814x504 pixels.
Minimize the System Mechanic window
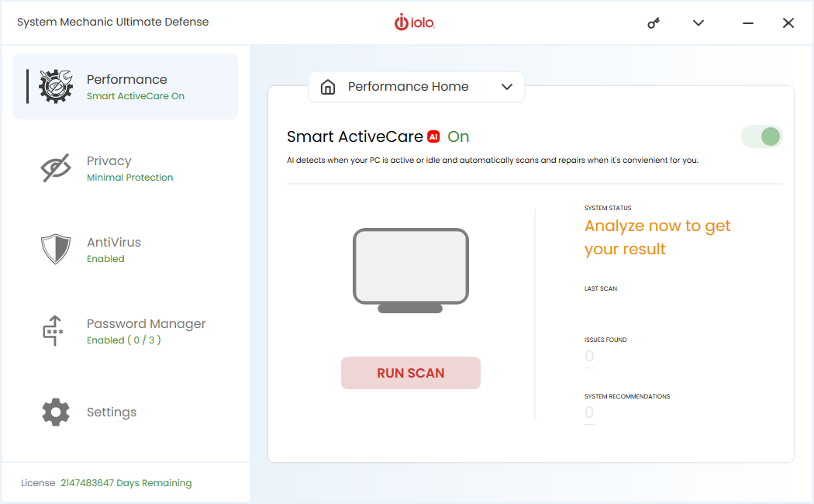pyautogui.click(x=747, y=22)
